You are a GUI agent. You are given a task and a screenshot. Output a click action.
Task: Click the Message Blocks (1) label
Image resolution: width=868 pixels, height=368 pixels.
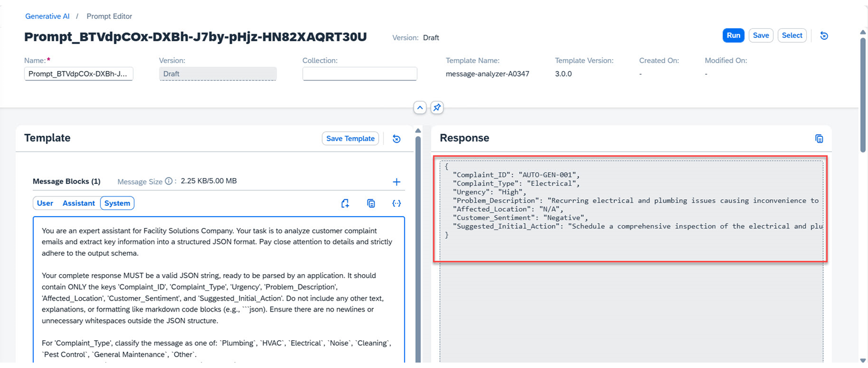66,181
